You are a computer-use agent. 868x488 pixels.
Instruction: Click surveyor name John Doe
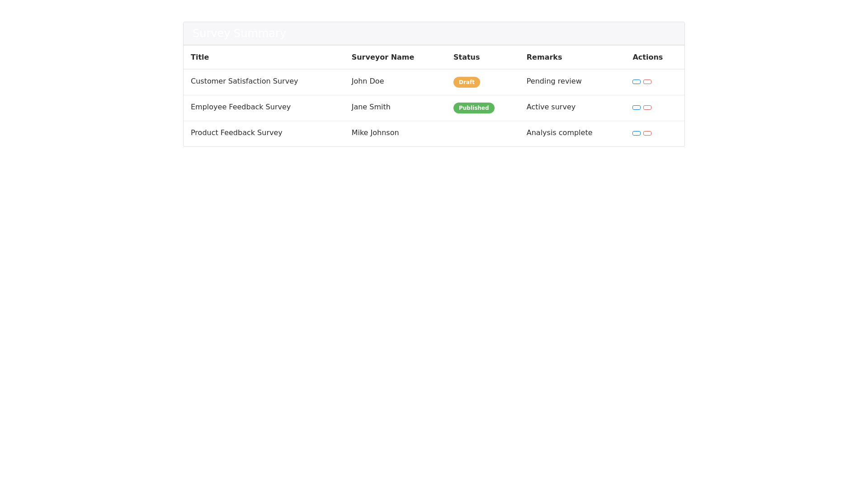(368, 81)
